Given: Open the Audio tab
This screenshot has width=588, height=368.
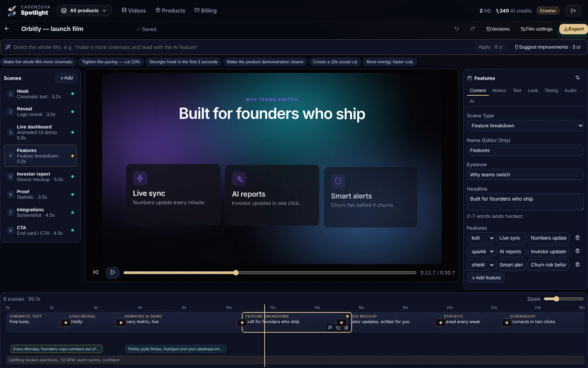Looking at the screenshot, I should [x=570, y=91].
